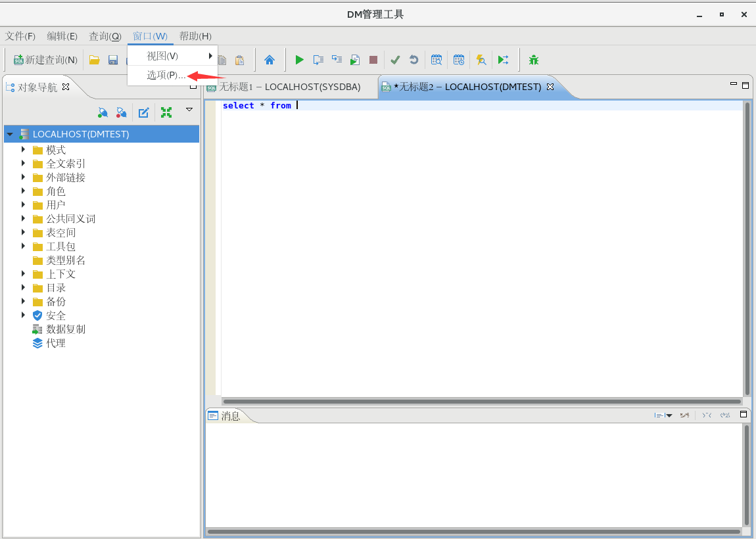Click the editor vertical scrollbar
This screenshot has width=756, height=539.
coord(747,248)
